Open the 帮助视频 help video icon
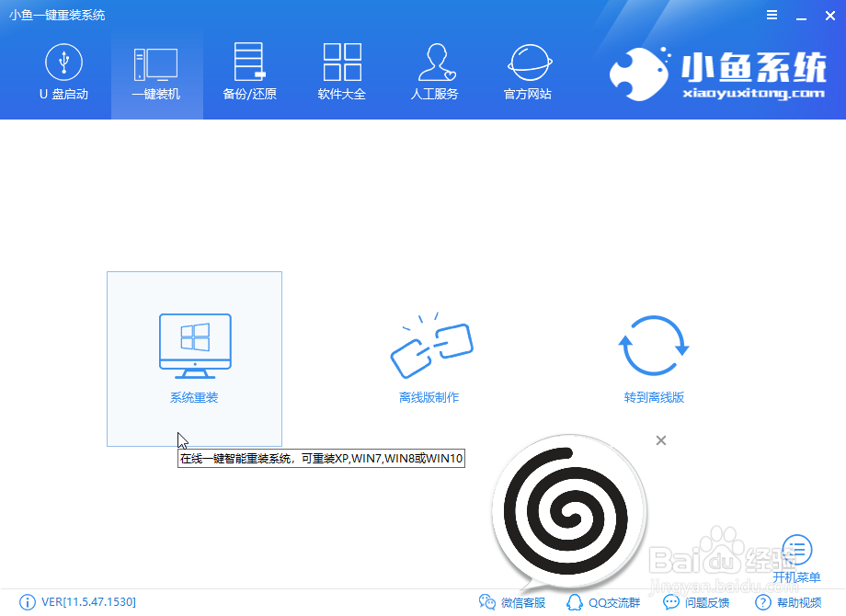 (x=786, y=602)
